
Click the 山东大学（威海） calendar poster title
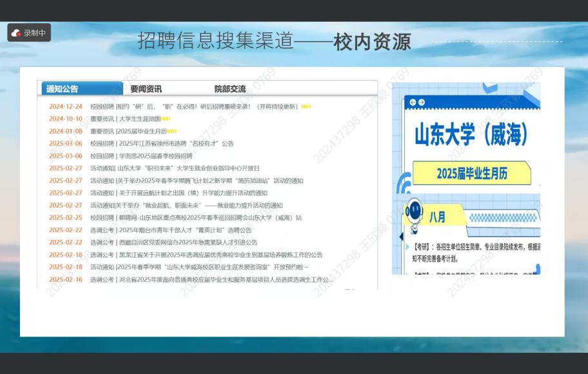[471, 135]
